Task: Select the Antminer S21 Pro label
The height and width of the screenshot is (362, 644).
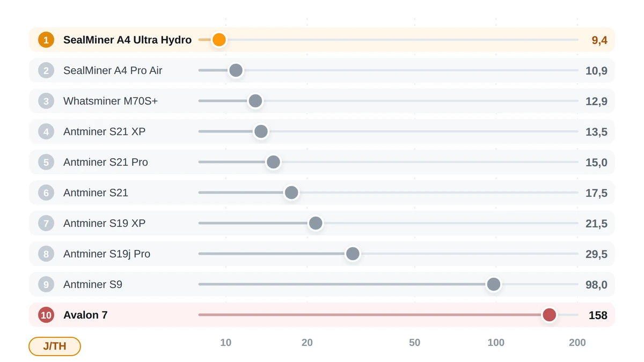Action: pos(106,162)
